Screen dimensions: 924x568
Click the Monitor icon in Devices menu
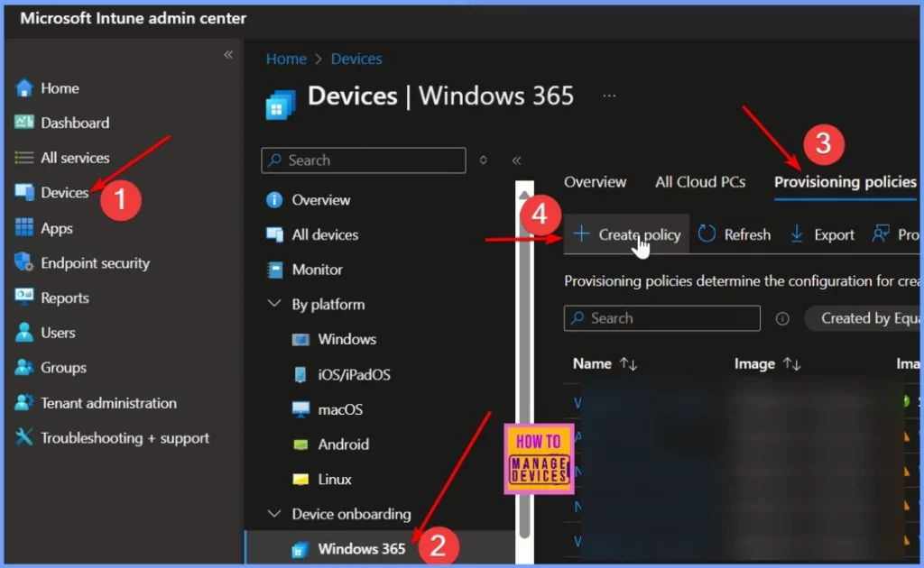[274, 270]
